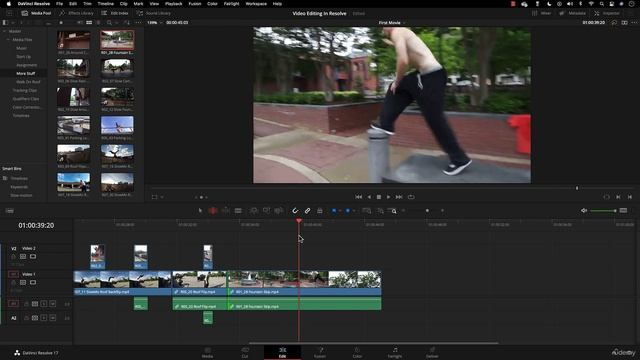
Task: Click the stop button in viewer
Action: [x=379, y=197]
